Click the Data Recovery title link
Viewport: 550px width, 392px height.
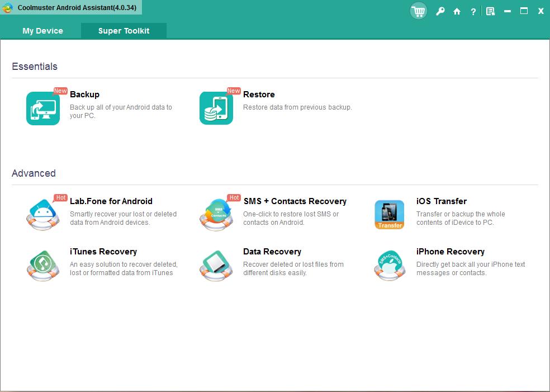tap(272, 252)
